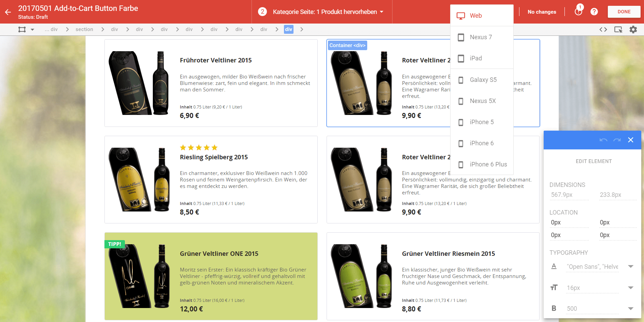Viewport: 644px width, 322px height.
Task: Select the section breadcrumb item
Action: coord(84,30)
